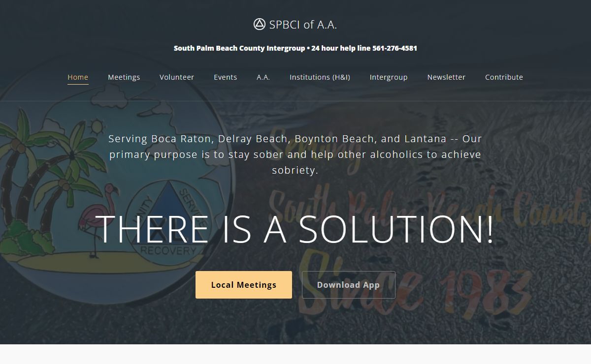
Task: Open the Meetings menu item
Action: [x=124, y=77]
